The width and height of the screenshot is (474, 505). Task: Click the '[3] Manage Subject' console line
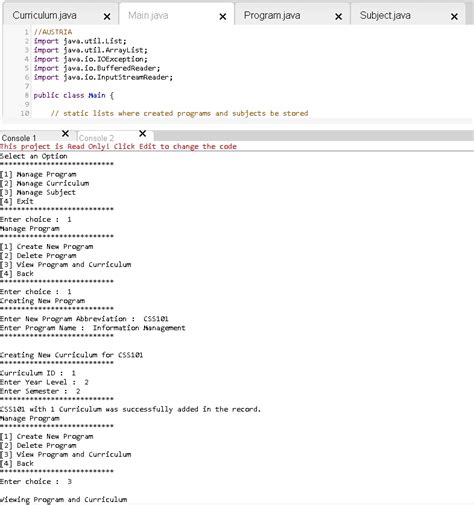38,192
